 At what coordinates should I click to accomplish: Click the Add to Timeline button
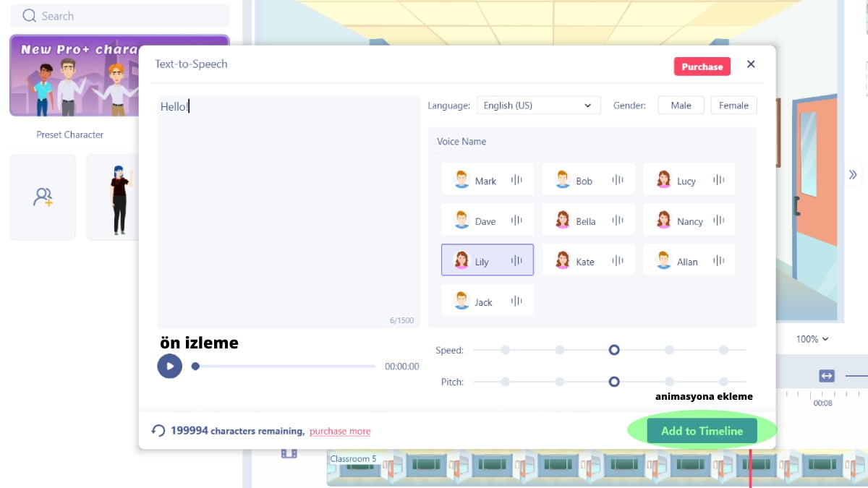702,431
